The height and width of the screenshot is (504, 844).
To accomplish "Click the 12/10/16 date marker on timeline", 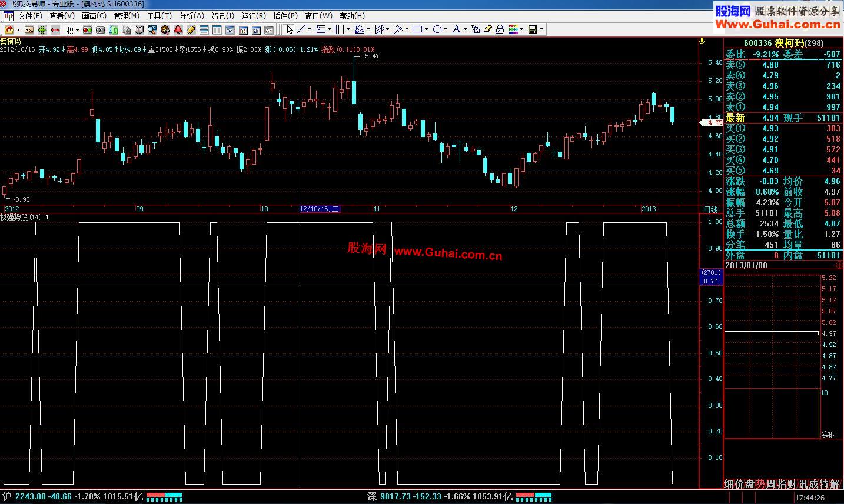I will click(320, 209).
